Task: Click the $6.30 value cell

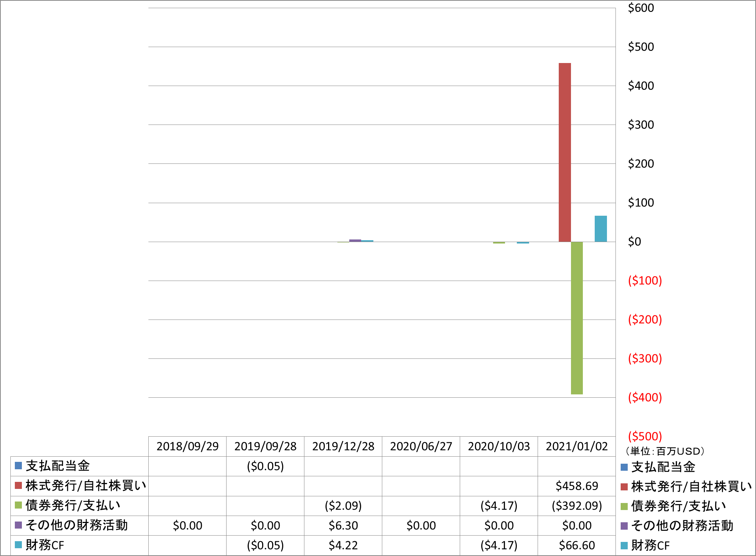Action: coord(343,526)
